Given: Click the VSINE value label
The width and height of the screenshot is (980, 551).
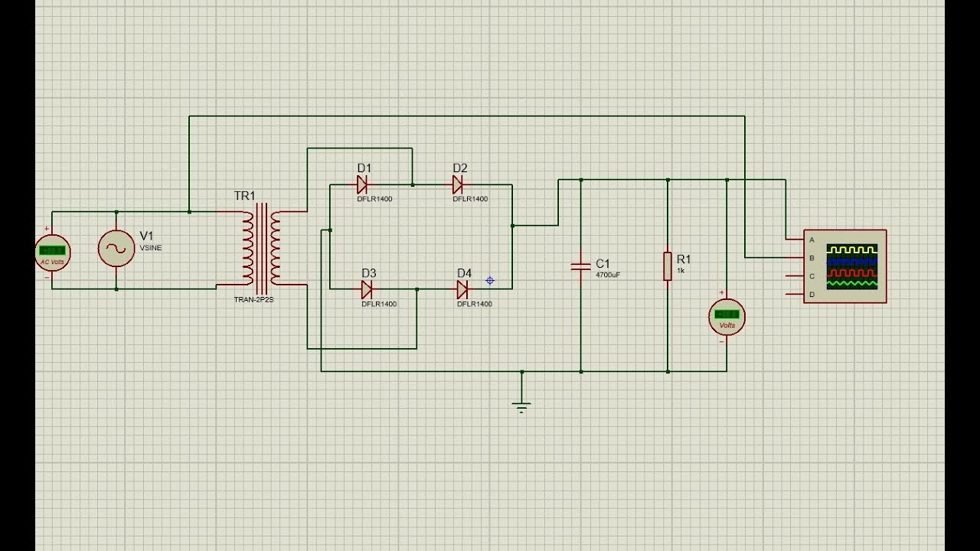Looking at the screenshot, I should pos(151,248).
